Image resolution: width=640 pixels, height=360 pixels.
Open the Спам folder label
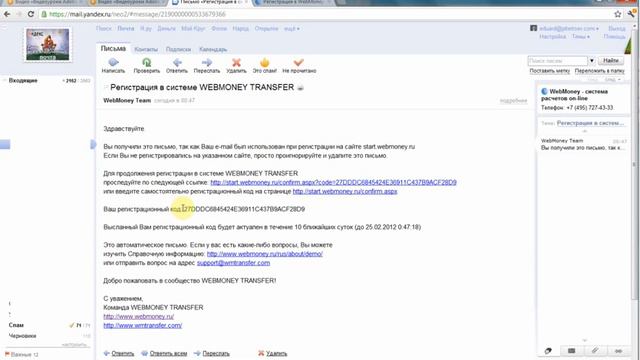point(16,325)
